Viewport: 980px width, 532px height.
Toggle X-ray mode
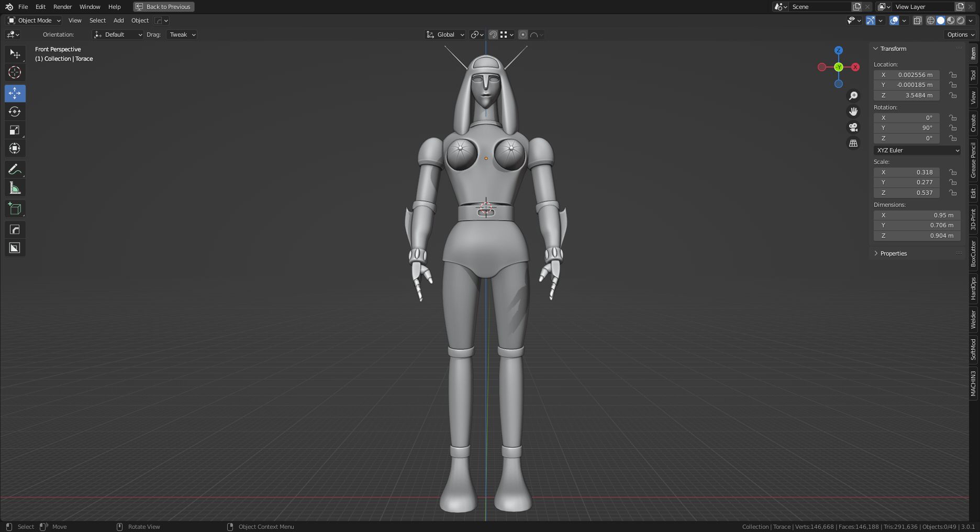click(918, 20)
